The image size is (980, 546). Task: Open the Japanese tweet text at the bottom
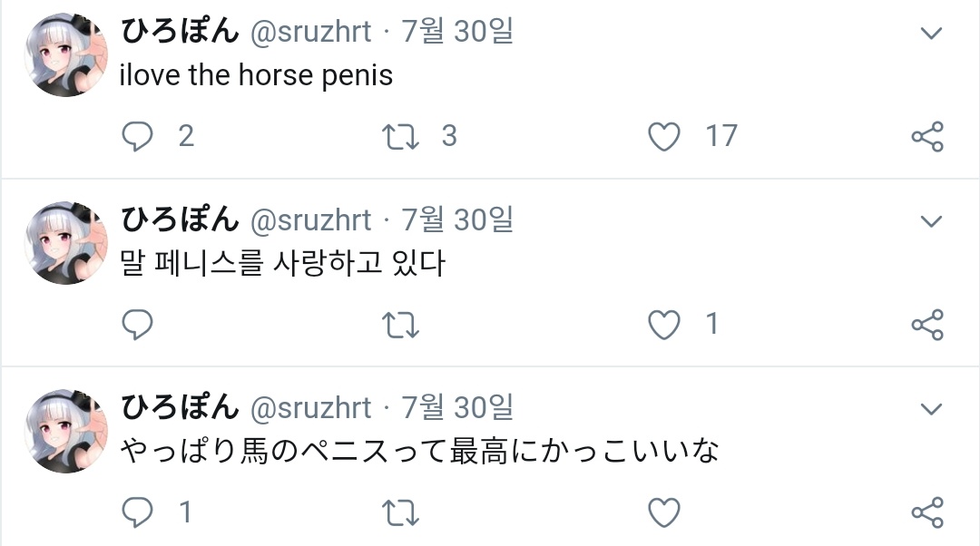(x=419, y=451)
